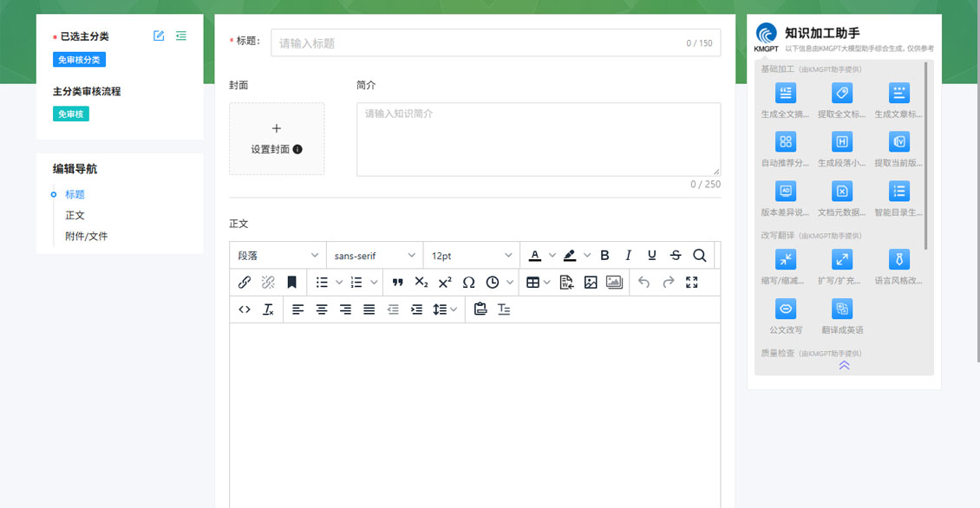Click the 免审核 workflow tag

(x=70, y=114)
